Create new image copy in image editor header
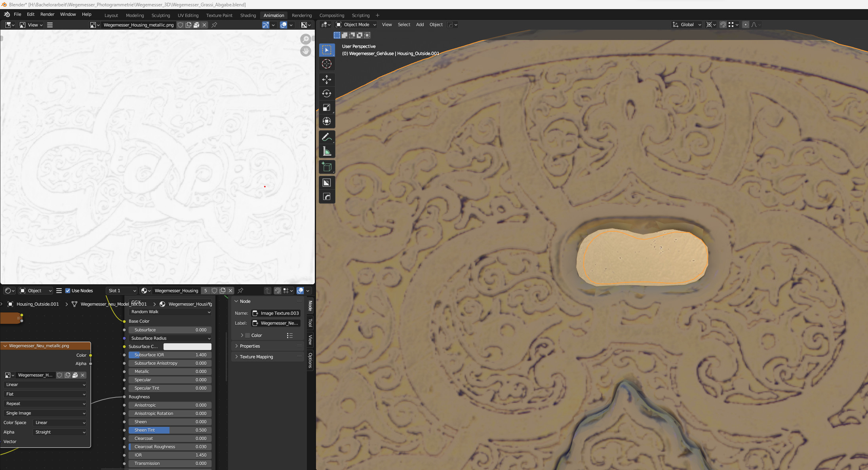The image size is (868, 470). tap(188, 25)
